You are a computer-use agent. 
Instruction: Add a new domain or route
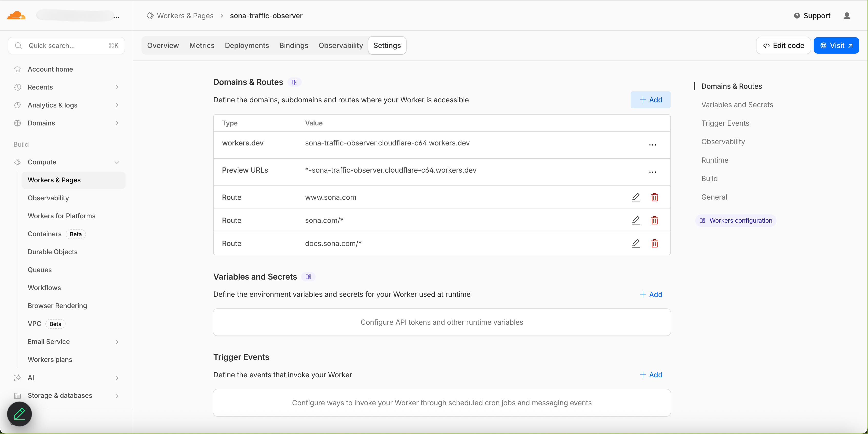pyautogui.click(x=650, y=100)
